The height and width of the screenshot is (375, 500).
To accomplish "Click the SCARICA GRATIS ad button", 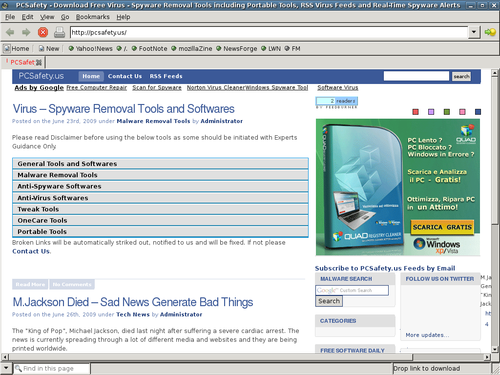I will click(x=442, y=227).
